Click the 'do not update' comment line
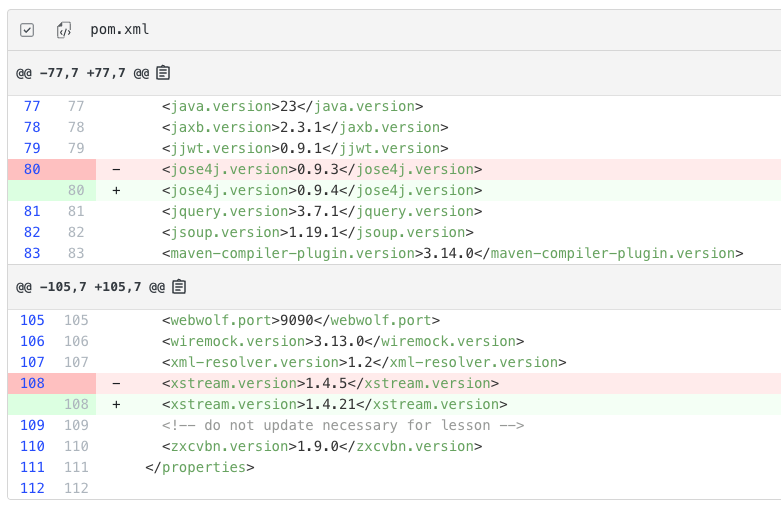This screenshot has width=781, height=527. click(343, 425)
